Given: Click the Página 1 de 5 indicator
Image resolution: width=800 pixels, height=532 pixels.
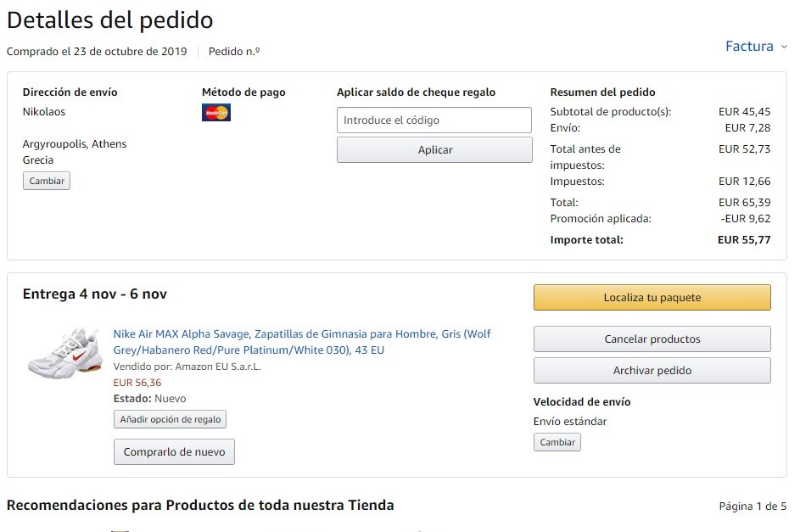Looking at the screenshot, I should [752, 507].
